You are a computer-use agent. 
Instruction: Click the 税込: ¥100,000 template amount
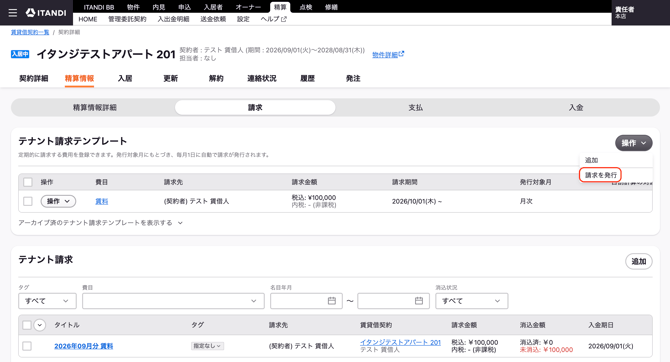(x=314, y=197)
